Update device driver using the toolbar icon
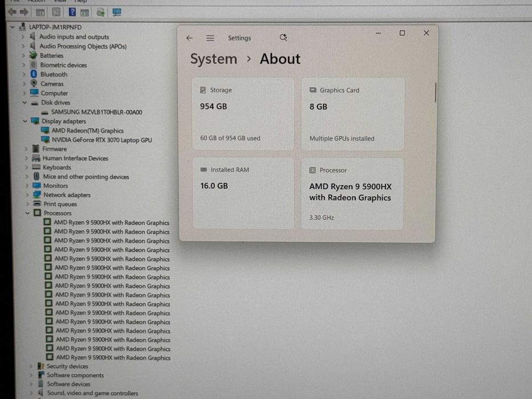Image resolution: width=532 pixels, height=399 pixels. [x=100, y=13]
